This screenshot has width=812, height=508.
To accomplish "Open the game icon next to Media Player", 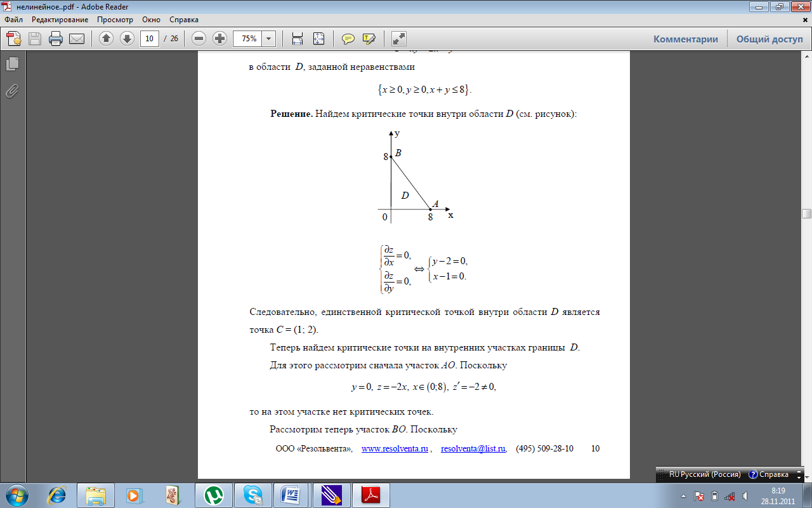I will pyautogui.click(x=173, y=494).
